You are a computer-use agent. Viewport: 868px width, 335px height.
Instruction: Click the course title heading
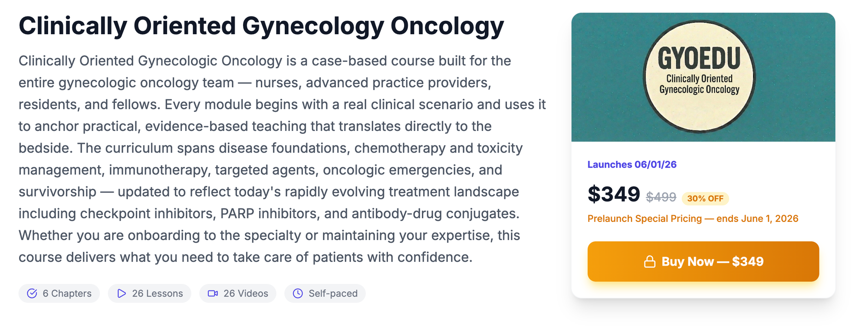pyautogui.click(x=261, y=26)
